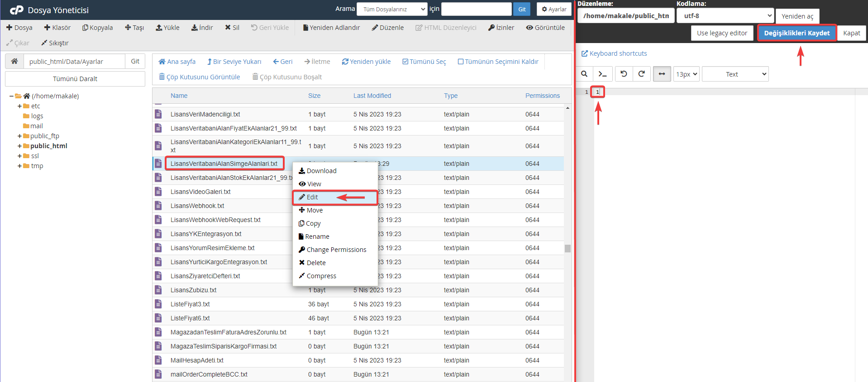Click file icon of MailHesapAdeti.txt row
This screenshot has height=382, width=868.
158,360
